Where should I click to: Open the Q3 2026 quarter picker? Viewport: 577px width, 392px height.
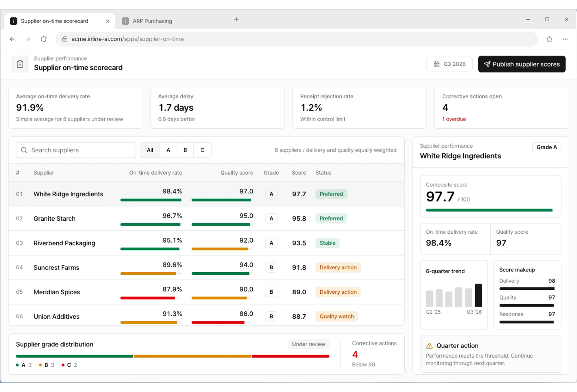[449, 64]
